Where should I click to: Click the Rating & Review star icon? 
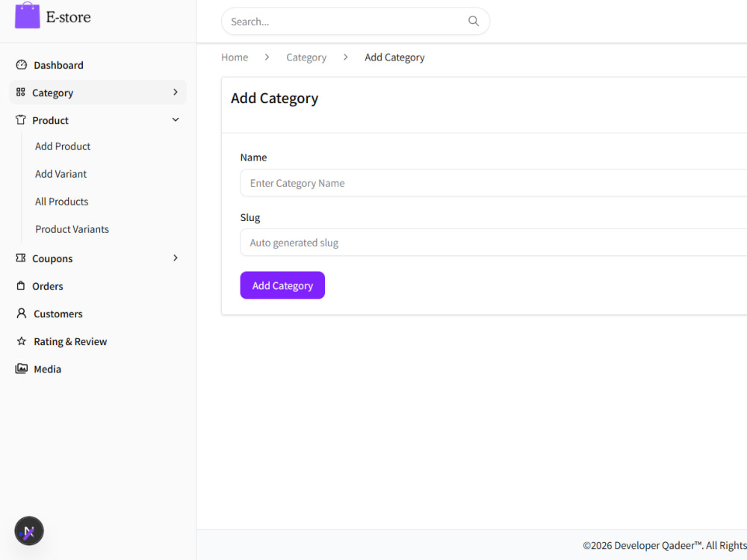click(22, 341)
